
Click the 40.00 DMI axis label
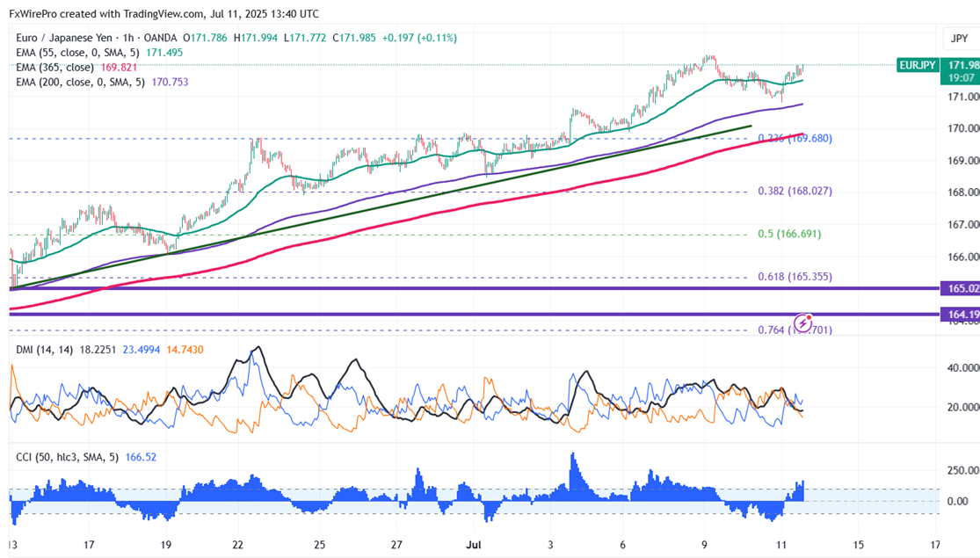tap(963, 368)
